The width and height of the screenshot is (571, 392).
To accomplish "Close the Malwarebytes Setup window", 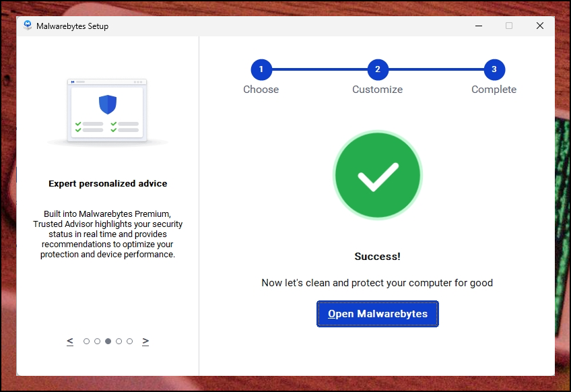I will (540, 26).
